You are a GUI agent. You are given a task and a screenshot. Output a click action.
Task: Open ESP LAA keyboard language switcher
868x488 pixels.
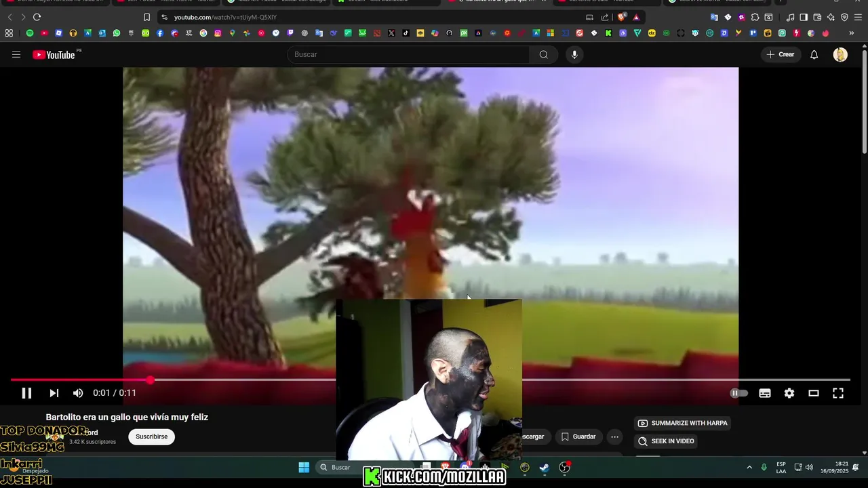(781, 468)
